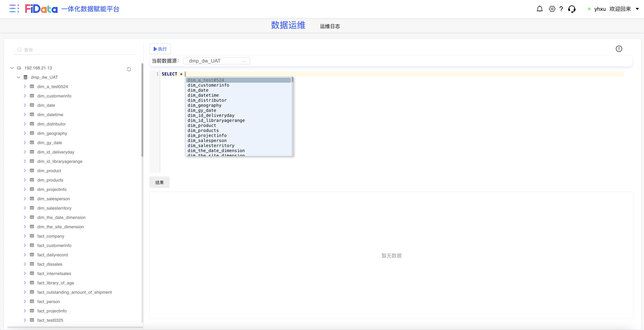Click the table icon beside dim_geography
Viewport: 644px width, 330px height.
[x=32, y=133]
